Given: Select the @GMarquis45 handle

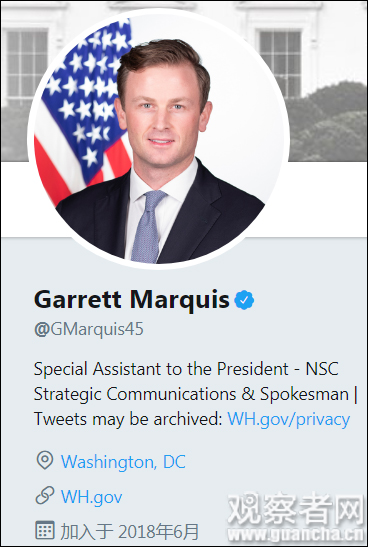Looking at the screenshot, I should (89, 329).
